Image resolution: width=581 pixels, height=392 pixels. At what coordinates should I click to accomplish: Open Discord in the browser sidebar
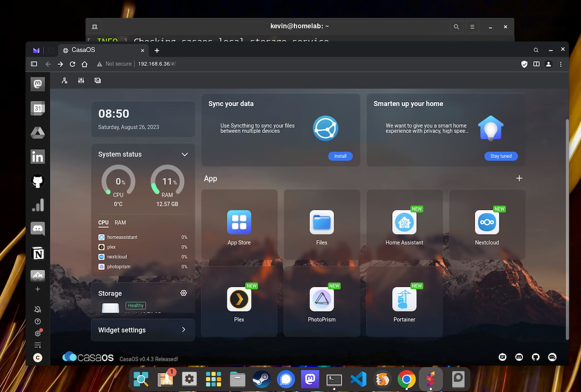tap(38, 229)
